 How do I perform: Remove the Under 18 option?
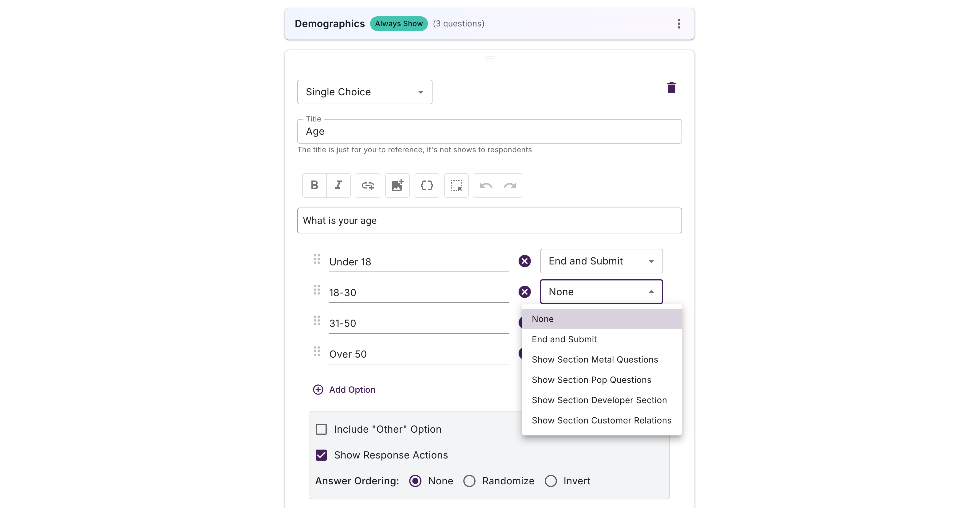coord(525,261)
